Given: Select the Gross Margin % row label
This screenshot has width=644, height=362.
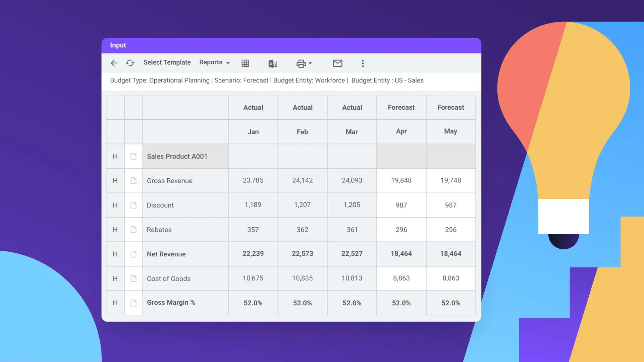Looking at the screenshot, I should 171,302.
